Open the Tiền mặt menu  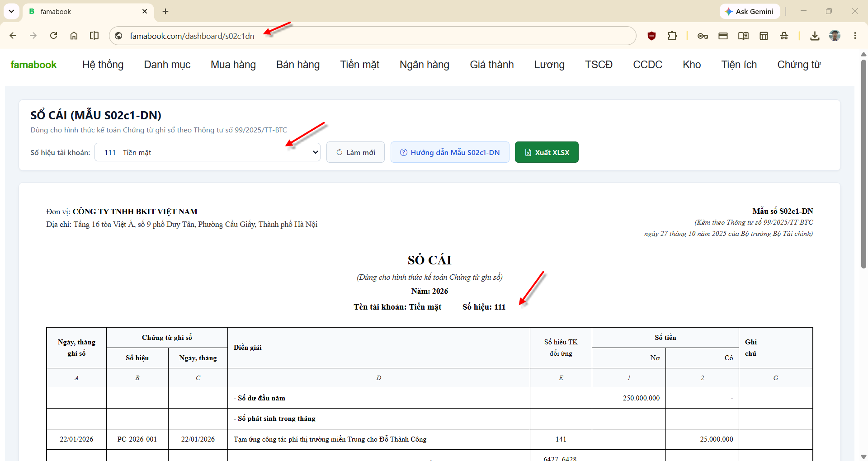360,65
